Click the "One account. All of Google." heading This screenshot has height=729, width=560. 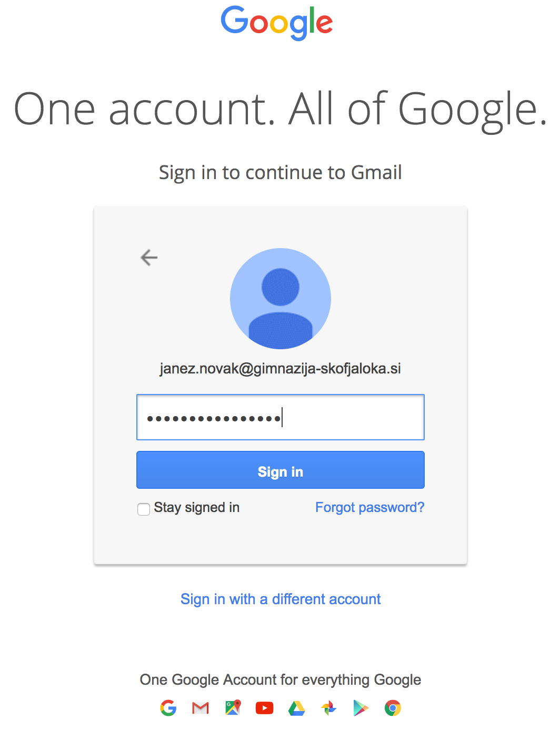click(x=280, y=109)
